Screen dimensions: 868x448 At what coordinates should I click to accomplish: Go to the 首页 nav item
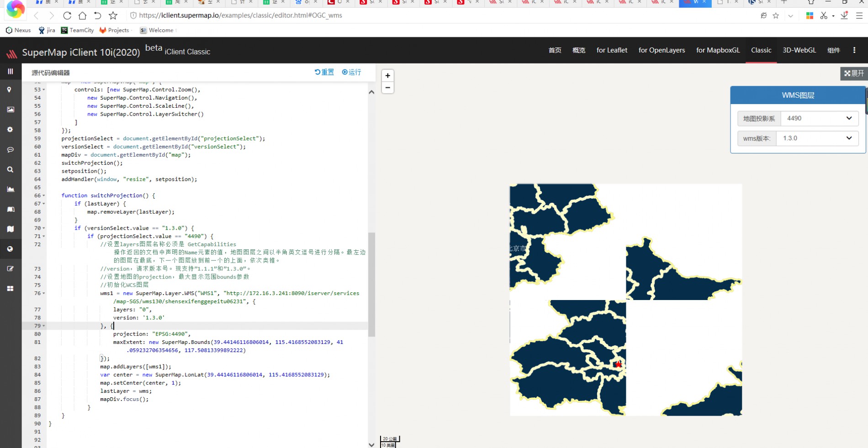(555, 50)
